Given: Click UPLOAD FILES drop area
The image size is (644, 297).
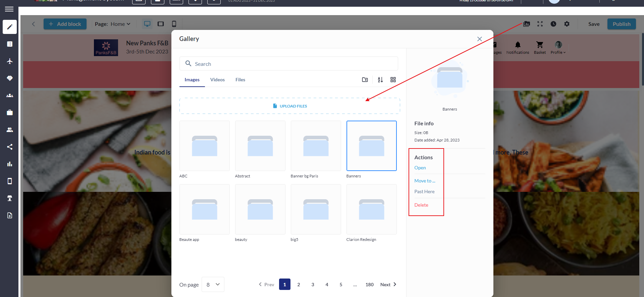Looking at the screenshot, I should coord(290,106).
